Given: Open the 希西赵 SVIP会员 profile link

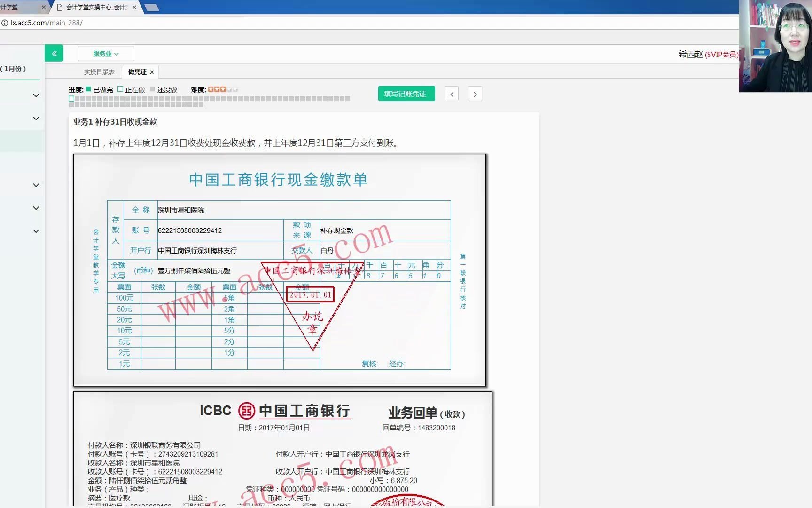Looking at the screenshot, I should coord(706,54).
